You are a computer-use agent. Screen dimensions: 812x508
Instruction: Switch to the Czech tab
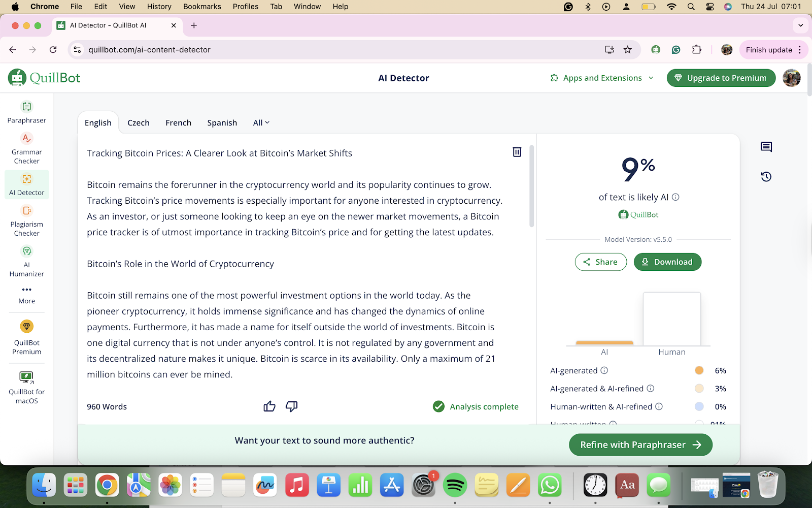pos(139,122)
